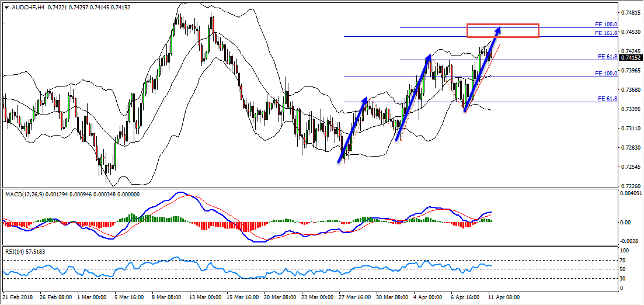This screenshot has width=644, height=305.
Task: Select the 0.004091 MACD scale value
Action: [x=631, y=193]
